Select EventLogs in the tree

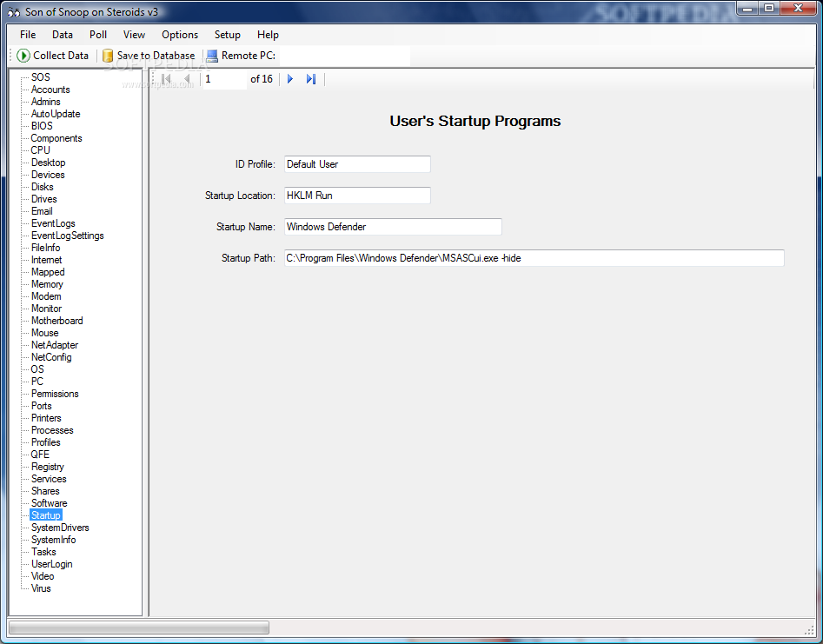pyautogui.click(x=53, y=223)
